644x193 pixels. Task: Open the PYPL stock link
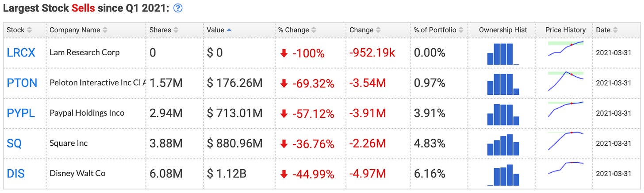coord(21,113)
